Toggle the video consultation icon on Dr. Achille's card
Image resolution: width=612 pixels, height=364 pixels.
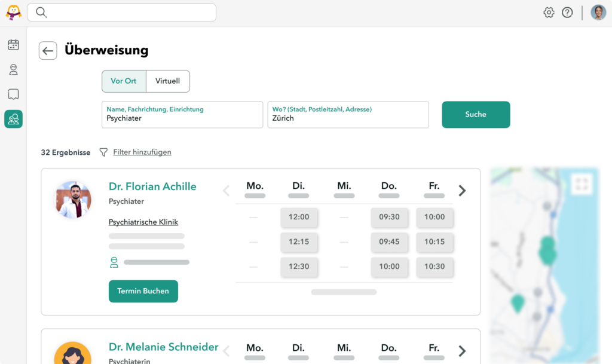[114, 262]
